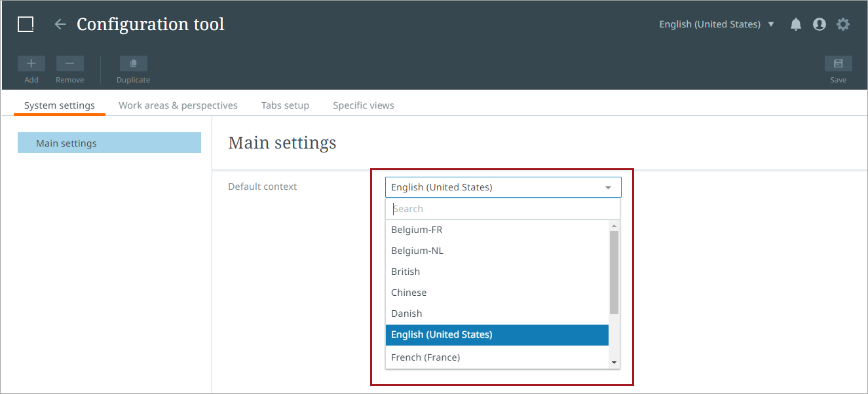
Task: Save the configuration with Save icon
Action: pyautogui.click(x=839, y=63)
